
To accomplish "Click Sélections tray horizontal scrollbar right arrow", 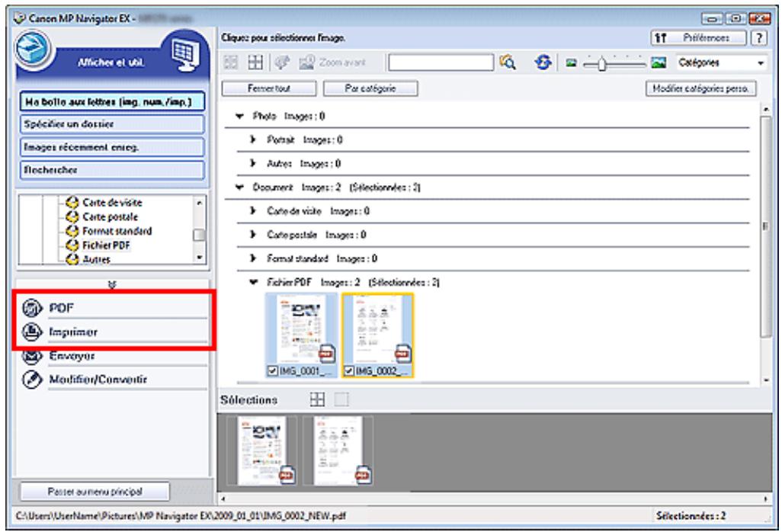I will tap(766, 498).
